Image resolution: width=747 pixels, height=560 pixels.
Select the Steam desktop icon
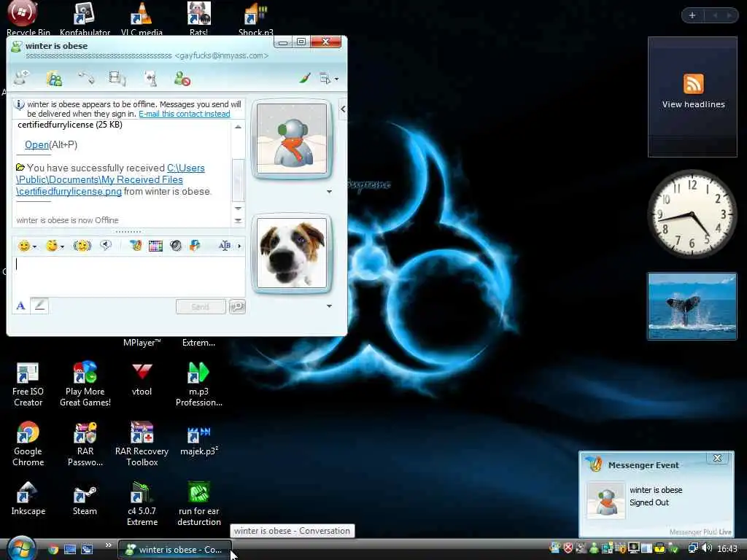click(x=85, y=499)
